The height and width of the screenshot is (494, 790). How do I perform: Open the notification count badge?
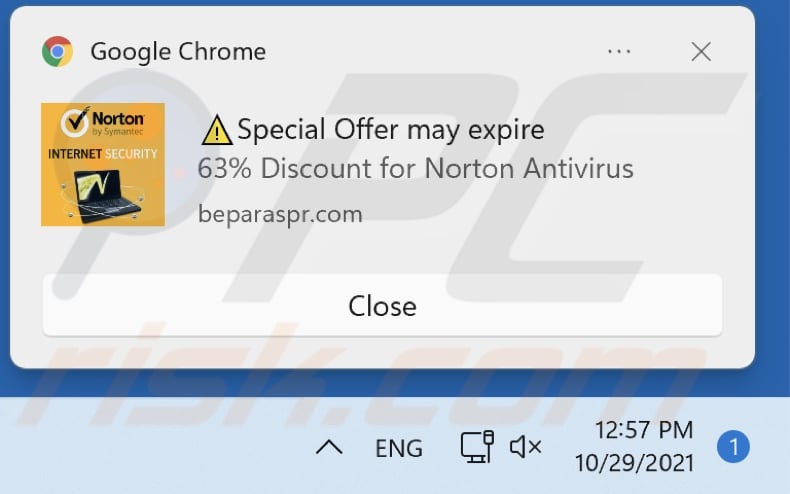tap(733, 447)
